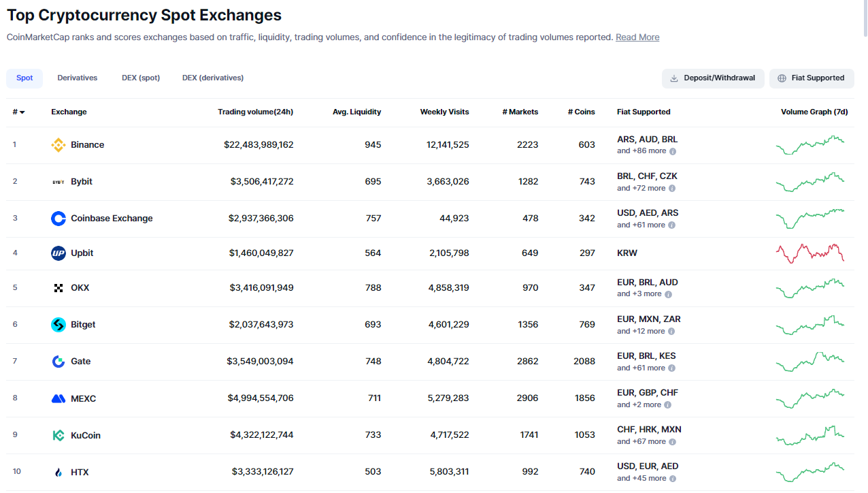This screenshot has height=493, width=868.
Task: Sort by Weekly Visits column header
Action: (444, 112)
